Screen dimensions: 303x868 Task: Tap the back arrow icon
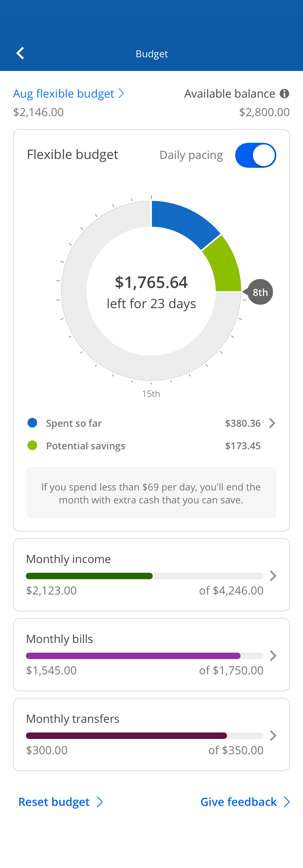click(20, 53)
